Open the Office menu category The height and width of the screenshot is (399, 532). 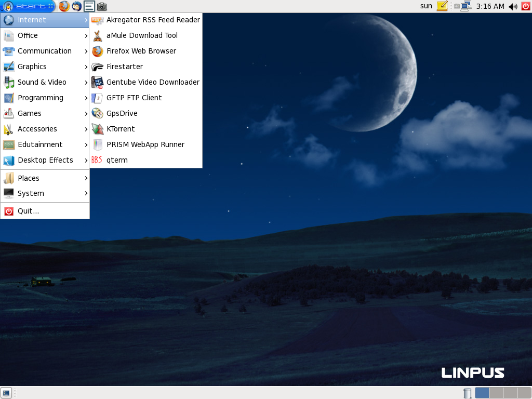click(x=45, y=36)
